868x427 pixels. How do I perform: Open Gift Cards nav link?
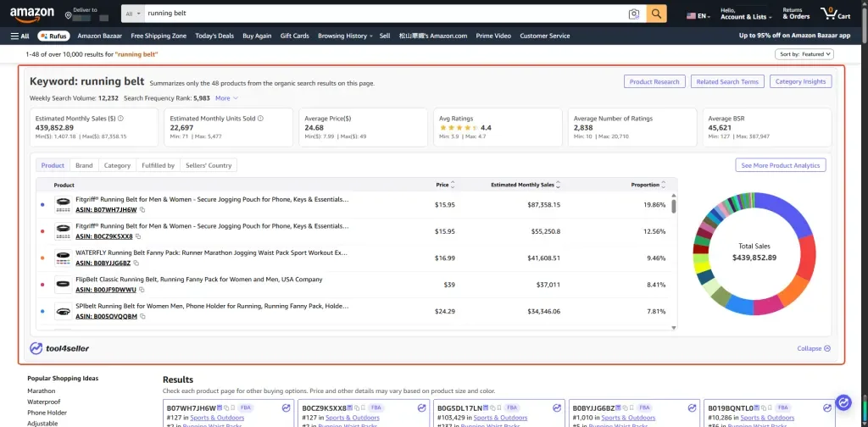294,36
